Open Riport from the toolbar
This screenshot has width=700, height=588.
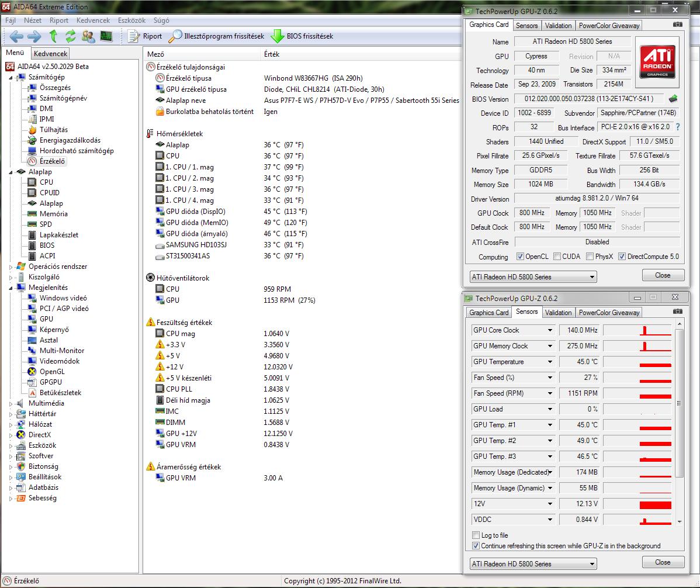145,36
